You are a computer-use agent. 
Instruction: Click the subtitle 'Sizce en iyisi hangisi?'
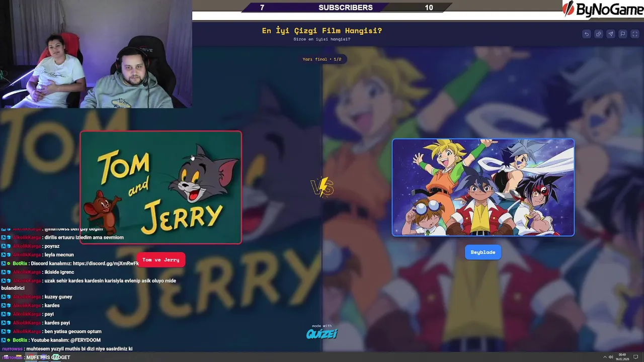(322, 39)
